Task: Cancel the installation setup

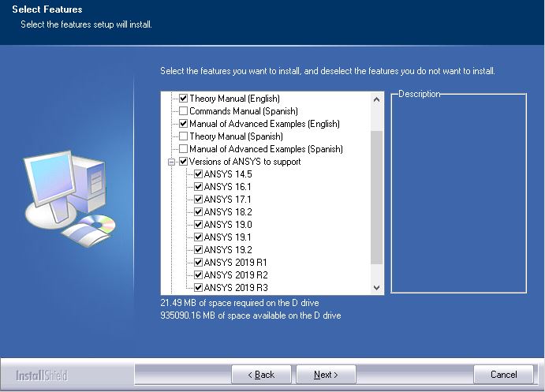Action: click(x=503, y=375)
